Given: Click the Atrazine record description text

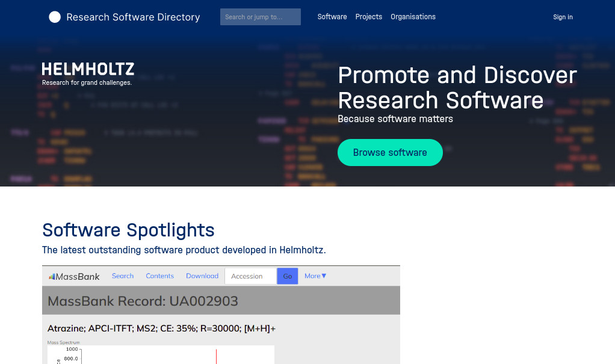Looking at the screenshot, I should pos(162,329).
